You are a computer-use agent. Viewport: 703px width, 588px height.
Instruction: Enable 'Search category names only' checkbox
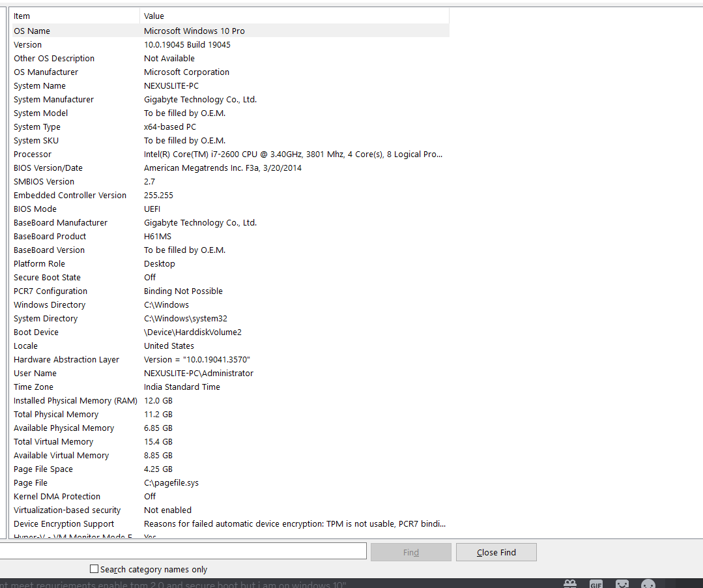click(x=94, y=568)
